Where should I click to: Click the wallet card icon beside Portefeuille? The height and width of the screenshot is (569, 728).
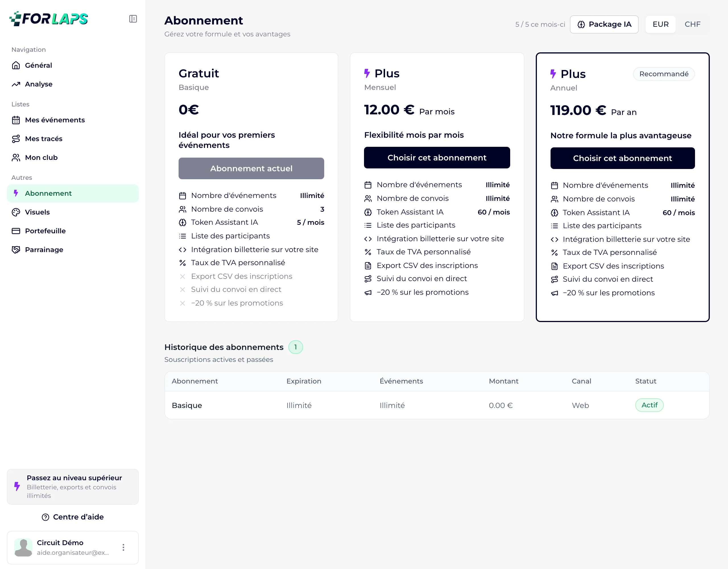coord(16,231)
